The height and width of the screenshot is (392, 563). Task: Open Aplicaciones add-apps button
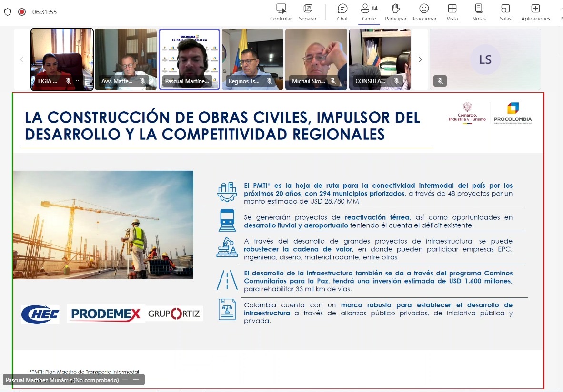click(x=535, y=12)
